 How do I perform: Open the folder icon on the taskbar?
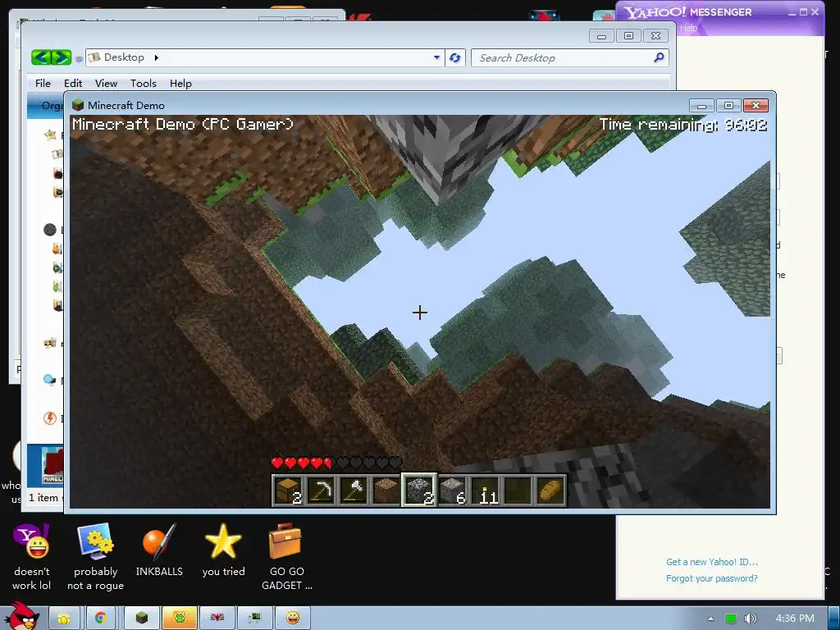pyautogui.click(x=64, y=619)
